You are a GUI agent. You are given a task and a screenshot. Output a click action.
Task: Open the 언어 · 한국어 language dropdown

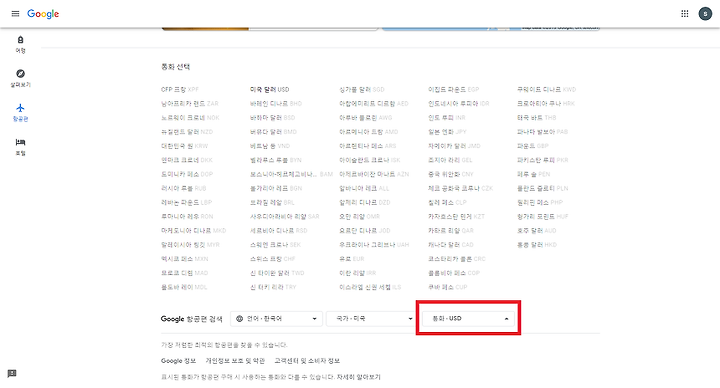[x=276, y=319]
